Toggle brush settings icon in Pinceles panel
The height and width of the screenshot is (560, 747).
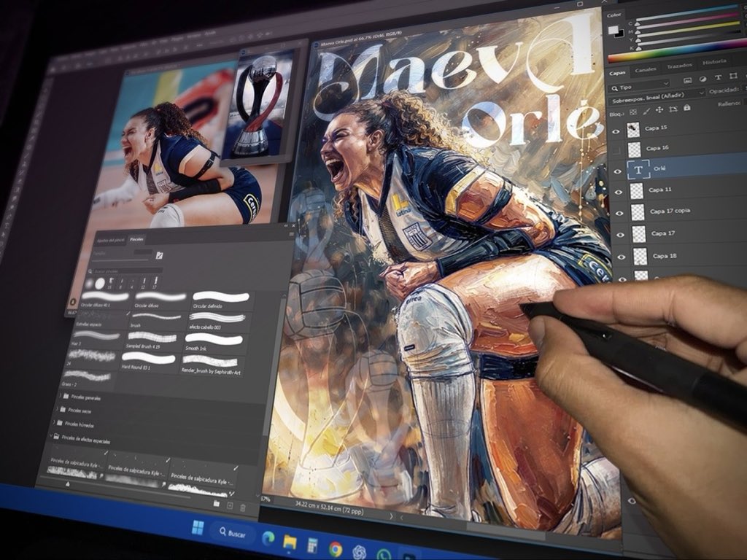(x=159, y=256)
